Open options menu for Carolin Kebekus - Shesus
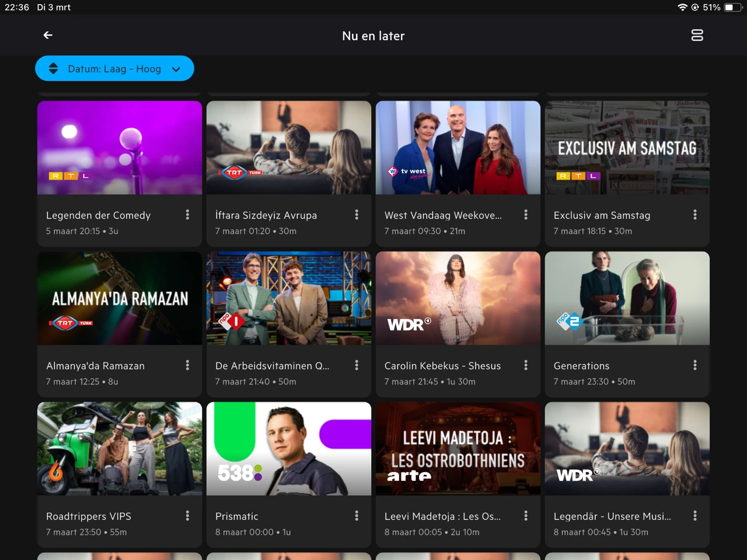747x560 pixels. click(x=526, y=365)
